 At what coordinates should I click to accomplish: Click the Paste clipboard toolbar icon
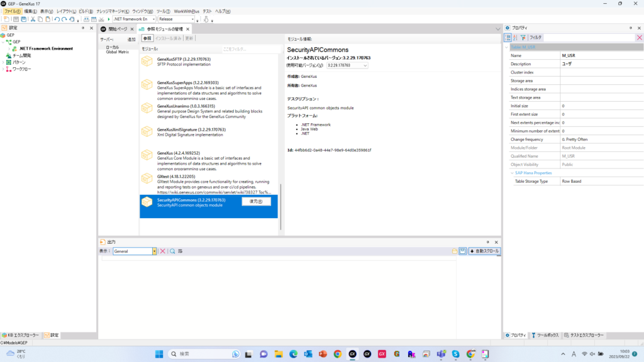tap(48, 19)
